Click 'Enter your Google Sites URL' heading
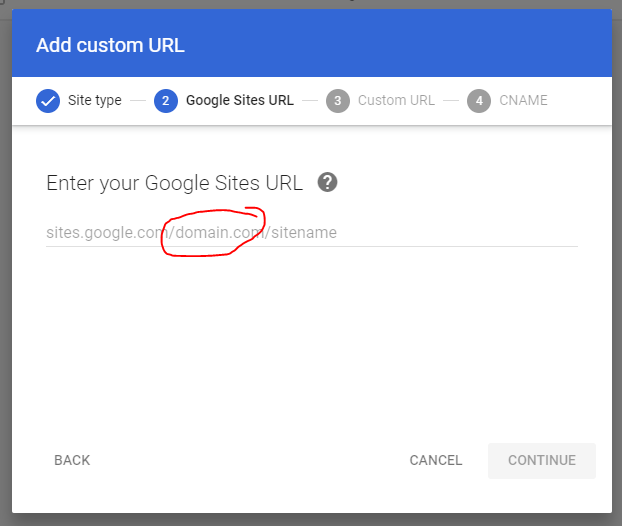Viewport: 622px width, 526px height. click(175, 183)
